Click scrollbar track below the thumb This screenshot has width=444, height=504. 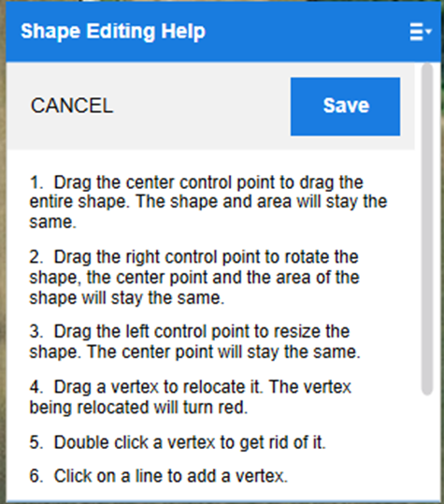pos(427,447)
